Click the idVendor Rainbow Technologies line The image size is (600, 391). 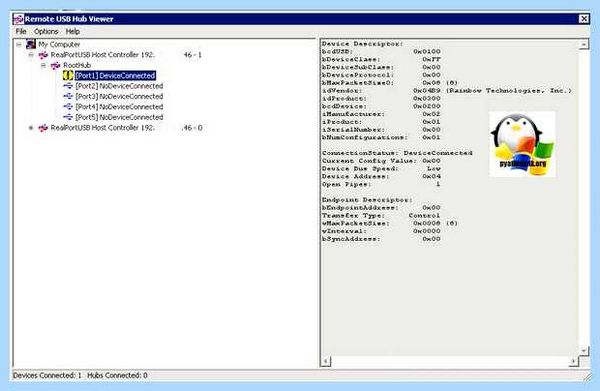(x=447, y=91)
